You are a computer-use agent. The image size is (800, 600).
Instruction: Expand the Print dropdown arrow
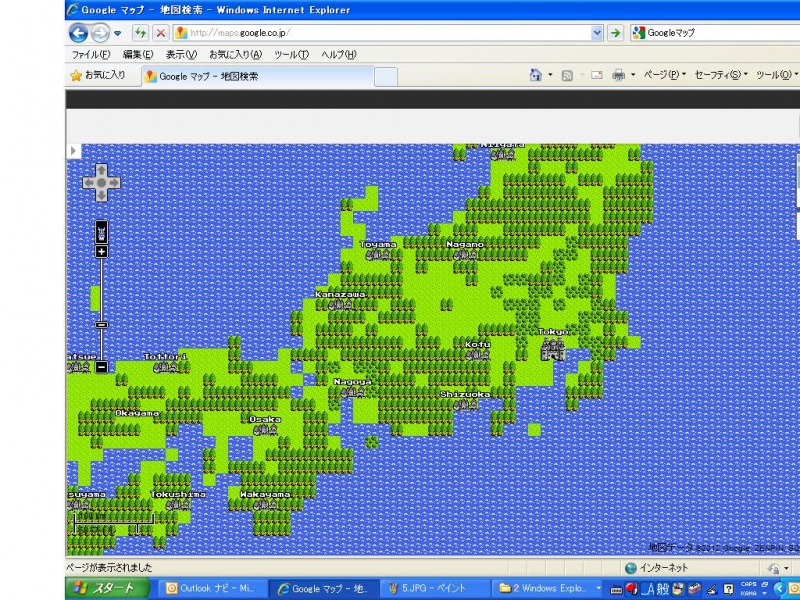pos(633,75)
